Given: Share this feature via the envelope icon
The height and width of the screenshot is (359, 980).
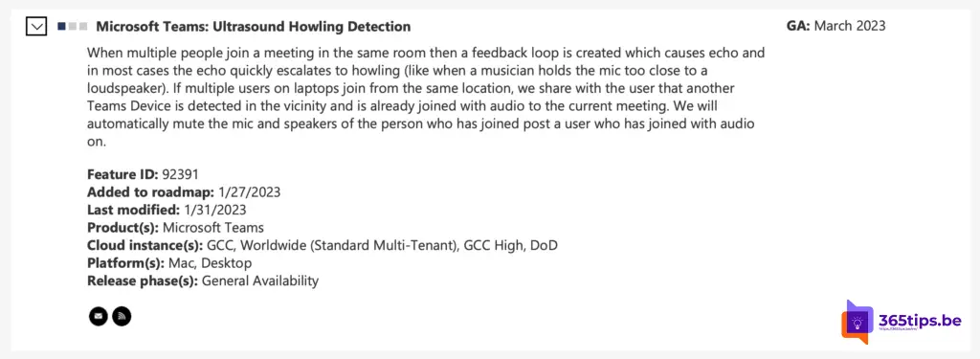Looking at the screenshot, I should pyautogui.click(x=99, y=317).
